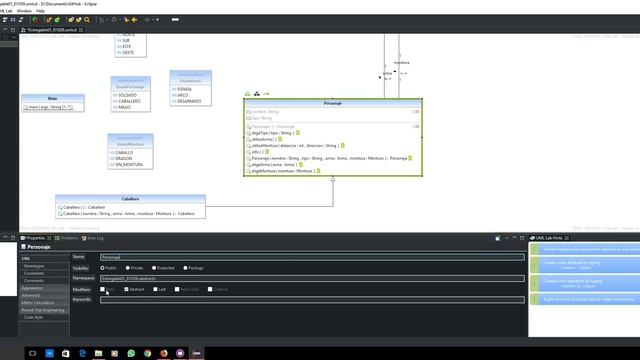Click the first layout icon in toolbar
The height and width of the screenshot is (360, 640).
click(5, 20)
